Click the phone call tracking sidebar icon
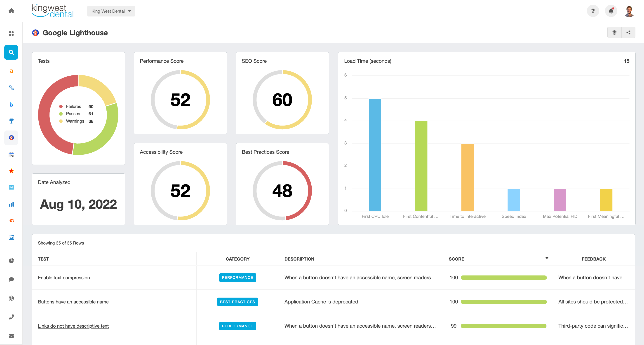The height and width of the screenshot is (345, 644). click(x=11, y=317)
